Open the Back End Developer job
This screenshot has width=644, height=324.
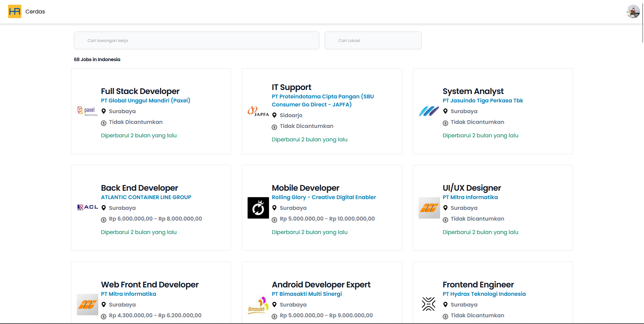coord(139,188)
